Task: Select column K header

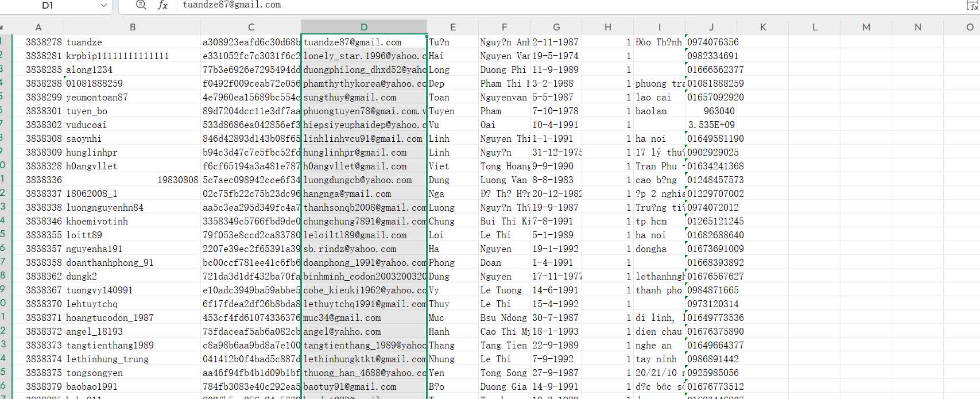Action: [763, 27]
